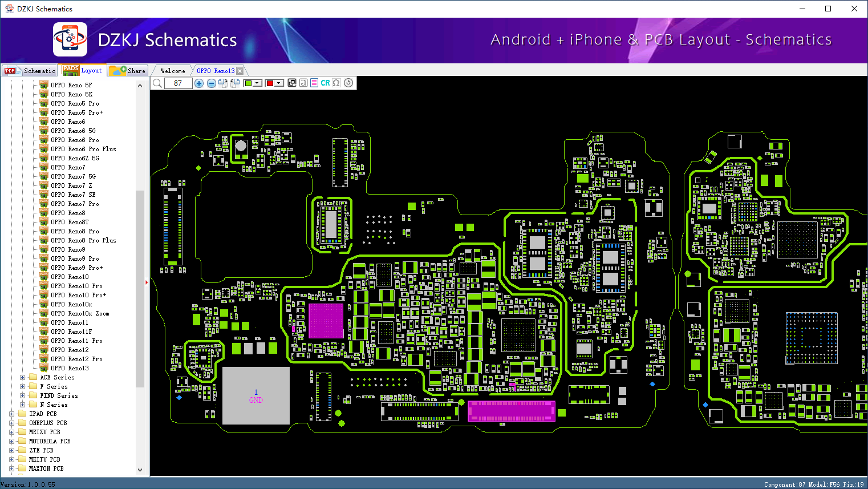Screen dimensions: 868x489
Task: Click the tree panel scroll-up arrow
Action: [x=140, y=86]
